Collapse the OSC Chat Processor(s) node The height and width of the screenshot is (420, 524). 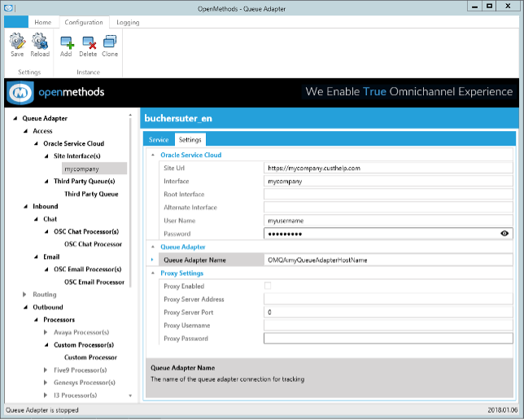pyautogui.click(x=46, y=232)
